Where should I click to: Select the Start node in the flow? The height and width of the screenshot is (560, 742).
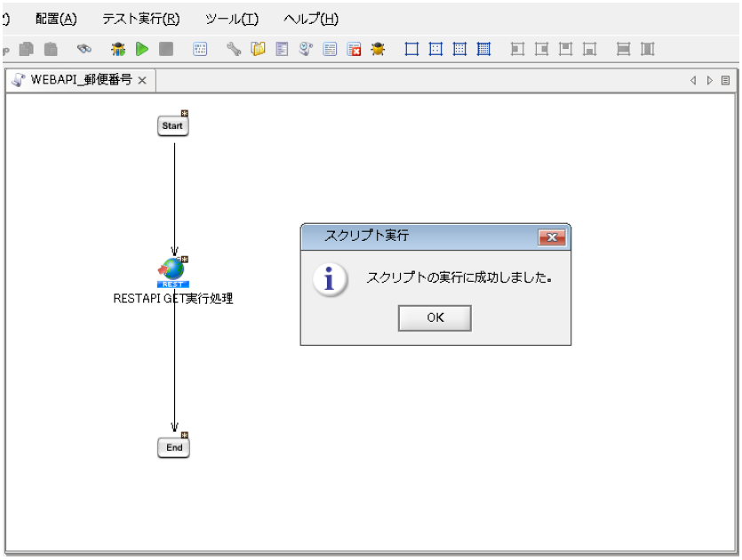(x=172, y=126)
